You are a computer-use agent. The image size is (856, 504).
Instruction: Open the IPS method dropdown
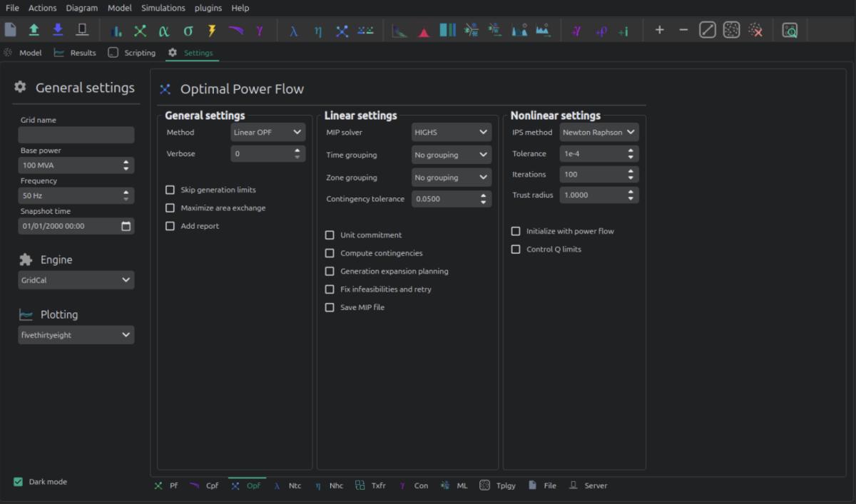598,132
